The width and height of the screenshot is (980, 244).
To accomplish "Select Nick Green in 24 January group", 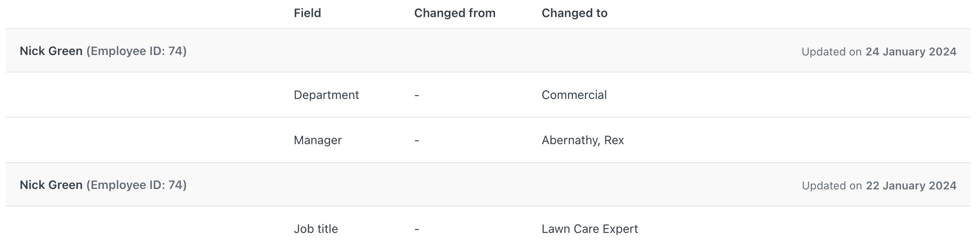I will pyautogui.click(x=51, y=51).
